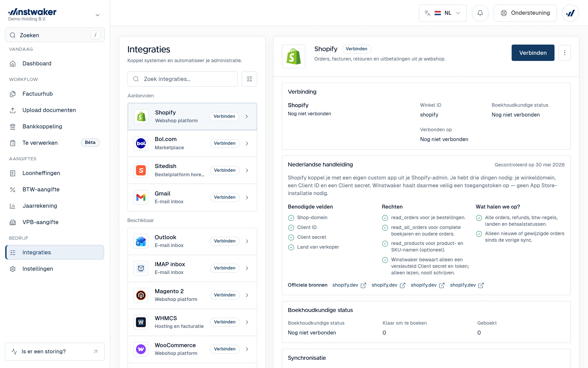Open the fourth shopify.dev source link
The width and height of the screenshot is (588, 368).
click(x=467, y=285)
